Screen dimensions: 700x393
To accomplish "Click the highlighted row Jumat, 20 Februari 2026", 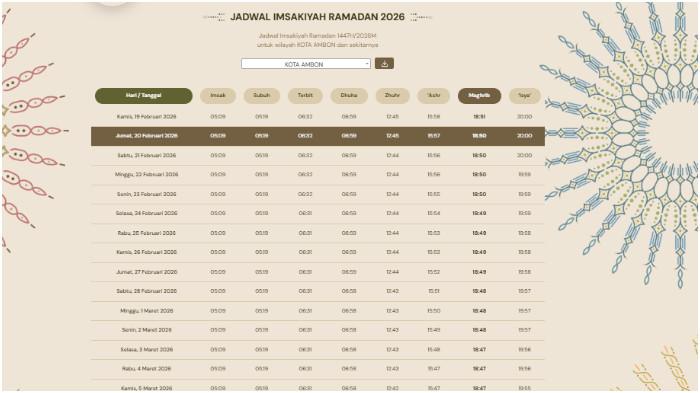I will point(318,136).
